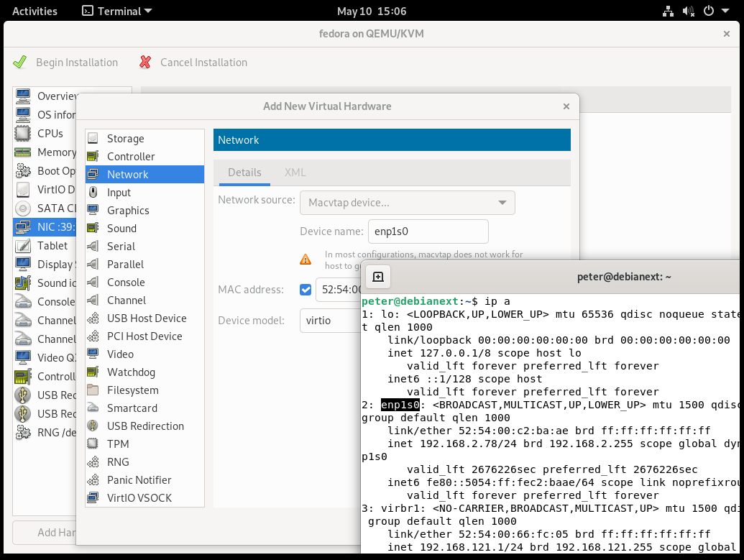Close the Add New Virtual Hardware dialog

[566, 106]
